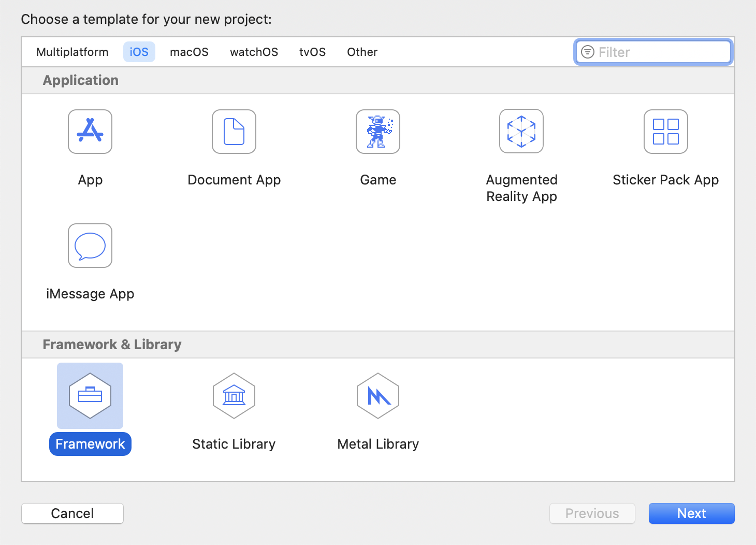Select the iMessage App template icon

90,246
